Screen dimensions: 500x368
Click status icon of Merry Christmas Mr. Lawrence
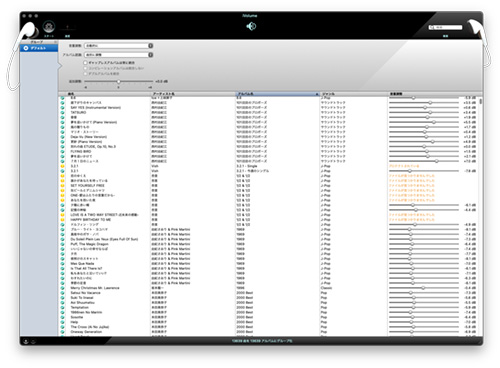tap(62, 288)
